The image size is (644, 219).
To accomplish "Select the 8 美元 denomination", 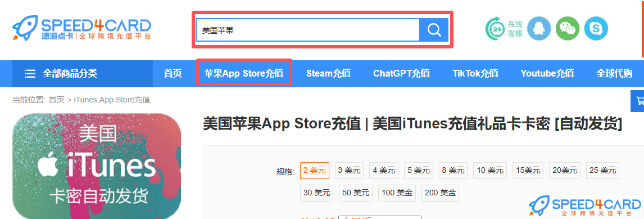I will (452, 171).
